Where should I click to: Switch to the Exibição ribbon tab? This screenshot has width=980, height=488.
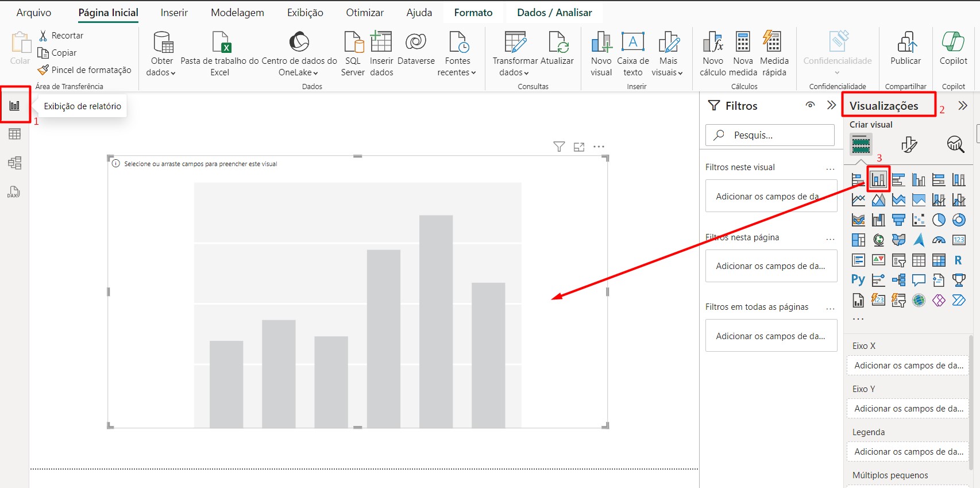pyautogui.click(x=305, y=13)
